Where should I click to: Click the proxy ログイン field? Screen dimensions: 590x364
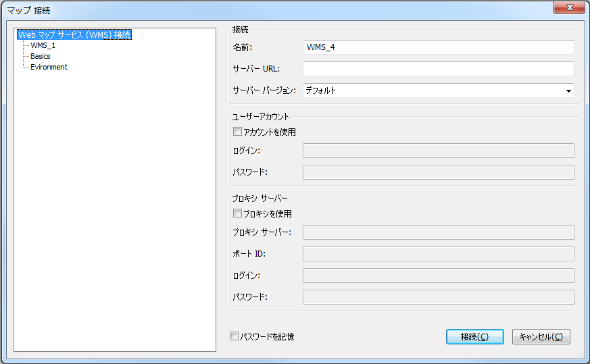(x=439, y=276)
